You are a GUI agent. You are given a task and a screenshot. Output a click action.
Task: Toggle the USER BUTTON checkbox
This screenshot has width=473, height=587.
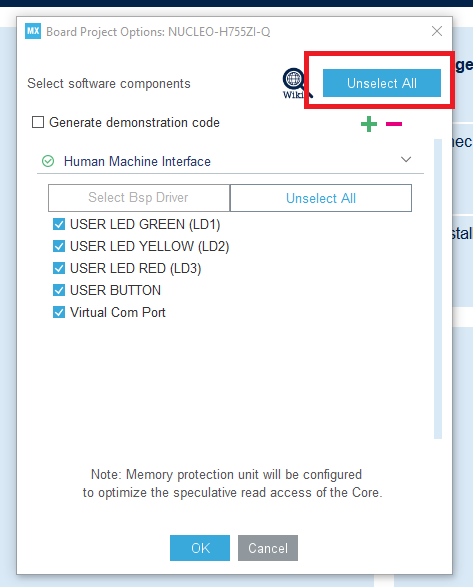(59, 290)
